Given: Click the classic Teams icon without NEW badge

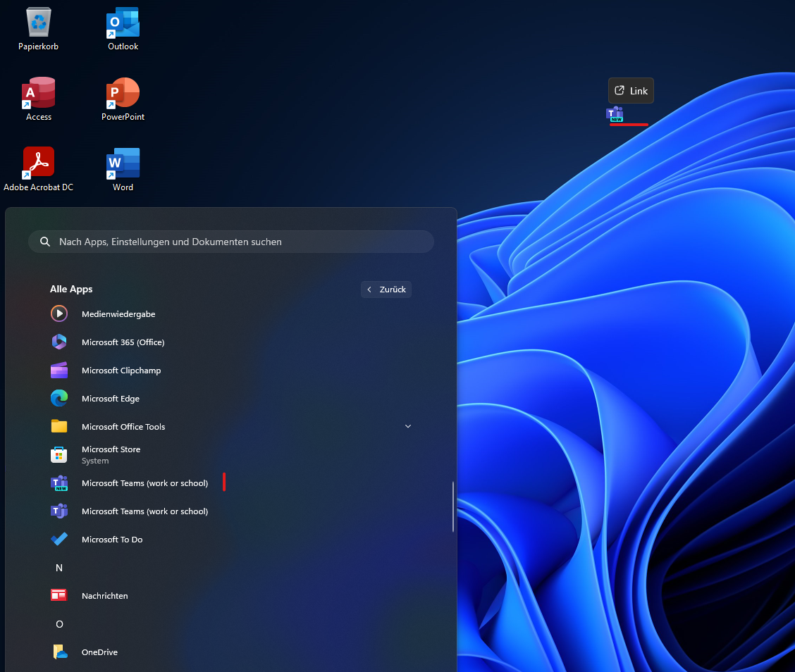Looking at the screenshot, I should point(59,511).
